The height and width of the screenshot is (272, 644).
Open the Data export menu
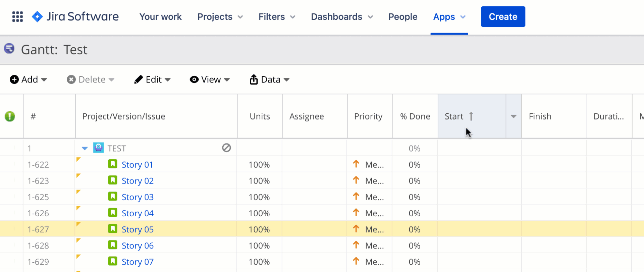(x=269, y=79)
